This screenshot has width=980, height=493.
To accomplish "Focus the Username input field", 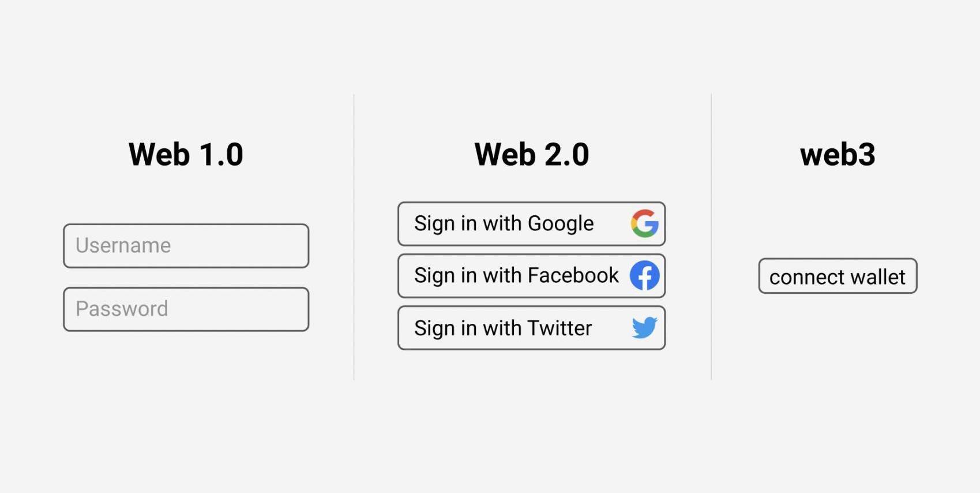I will tap(186, 246).
